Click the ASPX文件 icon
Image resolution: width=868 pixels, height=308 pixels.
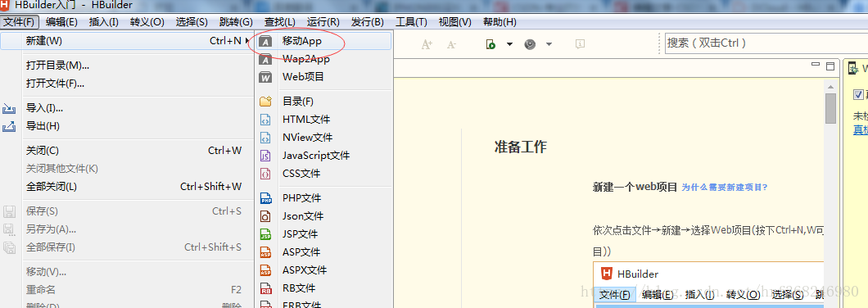coord(266,270)
